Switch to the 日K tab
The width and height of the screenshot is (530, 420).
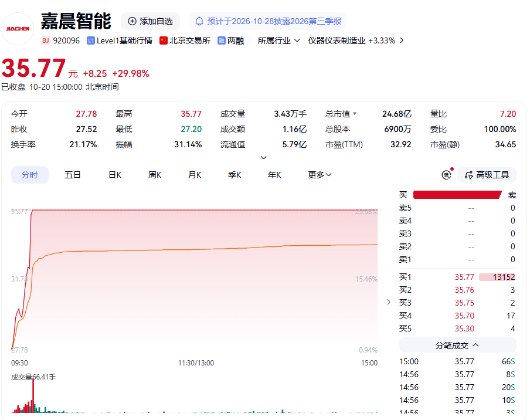click(115, 175)
